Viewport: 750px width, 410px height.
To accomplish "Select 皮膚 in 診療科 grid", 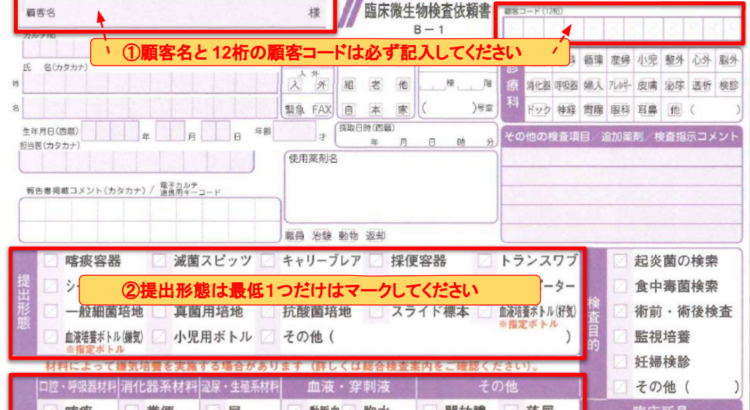I will click(647, 85).
